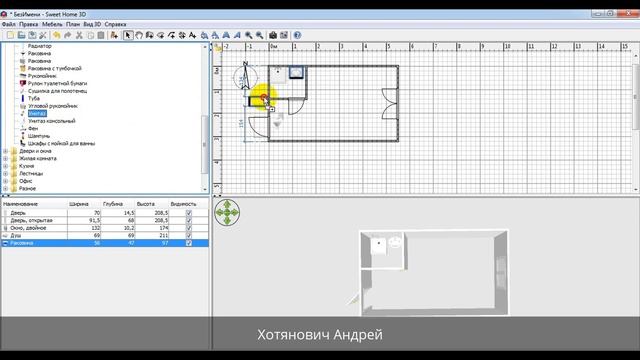Save the home using toolbar icon

(x=32, y=36)
